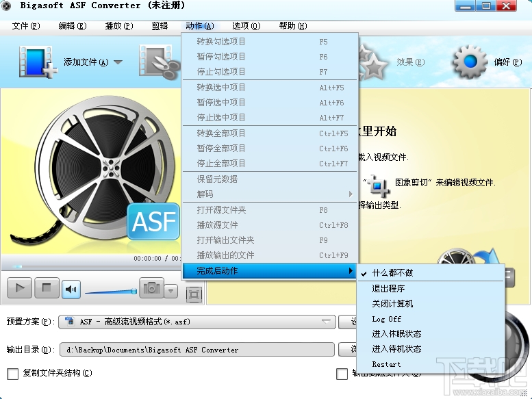The height and width of the screenshot is (399, 532).
Task: Open the 剪辑 menu
Action: (160, 26)
